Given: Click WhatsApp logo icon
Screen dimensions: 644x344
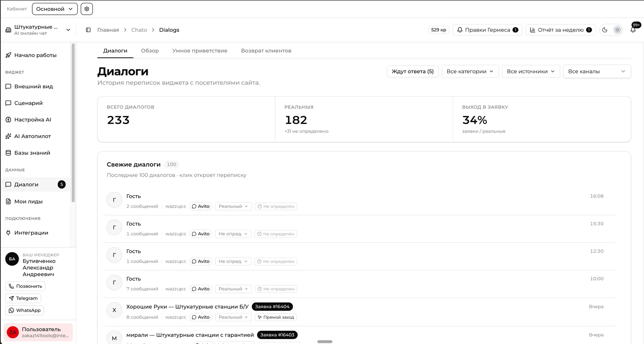Looking at the screenshot, I should [x=11, y=310].
